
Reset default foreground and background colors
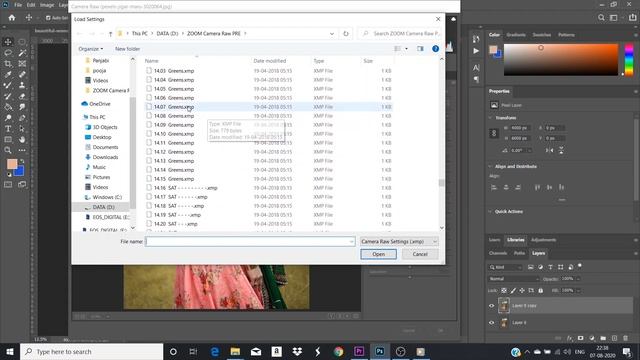pyautogui.click(x=9, y=174)
